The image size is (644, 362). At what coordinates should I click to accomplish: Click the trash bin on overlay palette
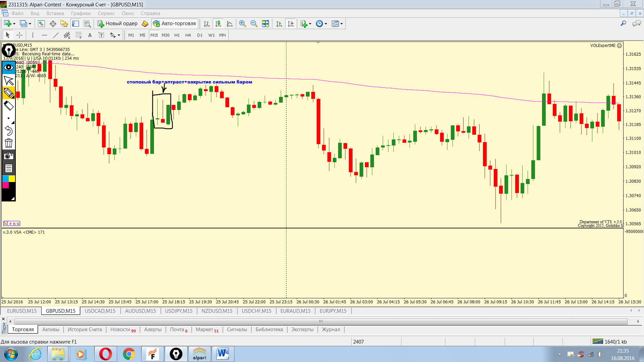[8, 143]
